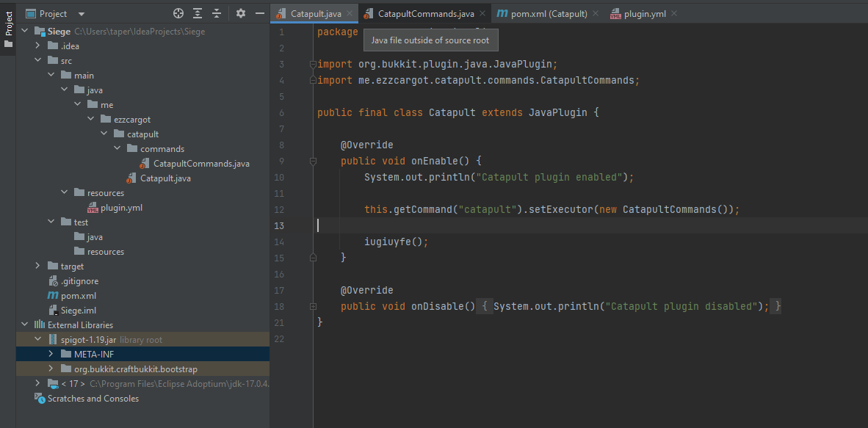Screen dimensions: 868x428
Task: Switch to Catapult.java tab
Action: pos(316,13)
